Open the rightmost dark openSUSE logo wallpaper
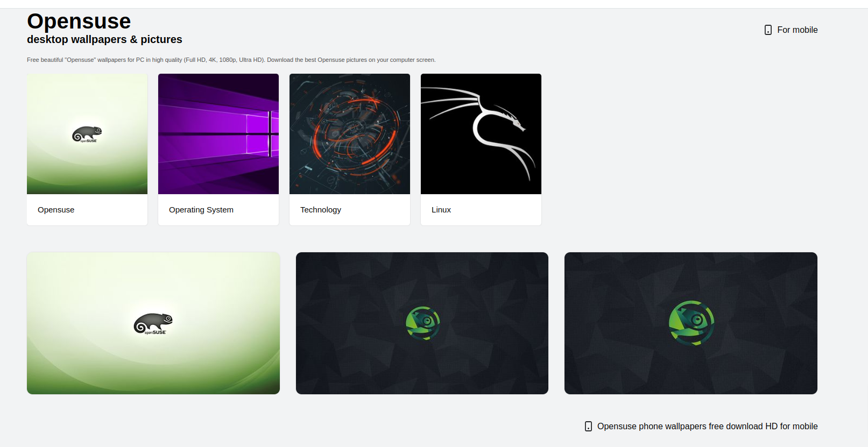 point(691,323)
